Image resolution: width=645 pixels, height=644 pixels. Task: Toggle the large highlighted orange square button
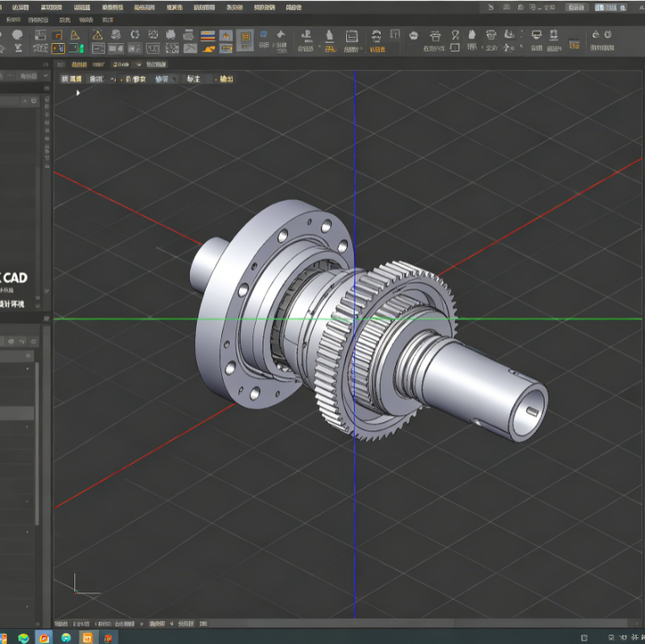pos(245,40)
